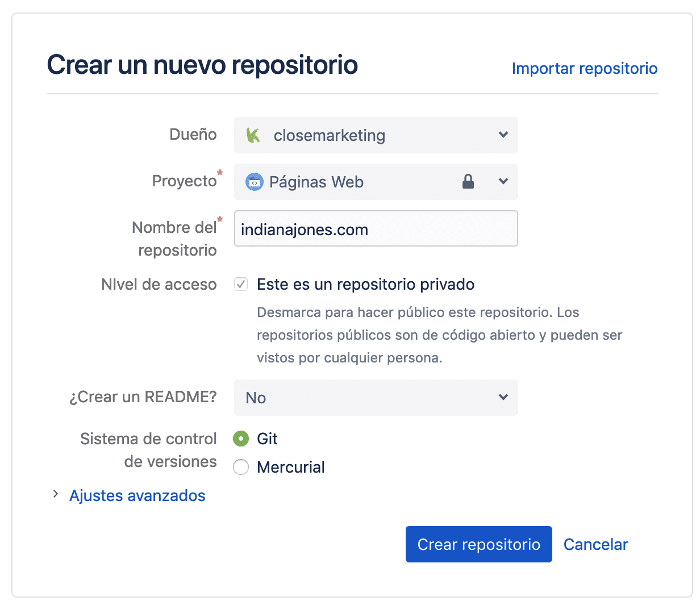Click the Páginas Web project icon
The height and width of the screenshot is (609, 700).
[254, 182]
